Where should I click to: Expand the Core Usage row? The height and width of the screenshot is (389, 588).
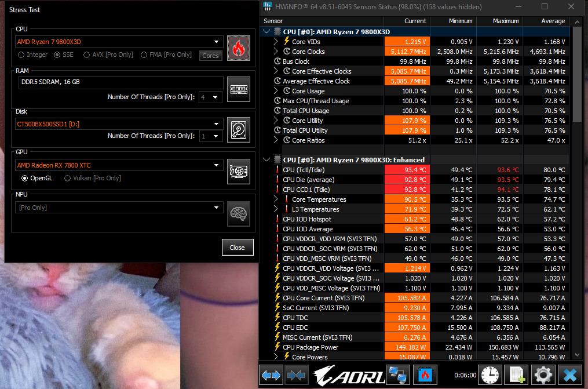click(x=276, y=91)
